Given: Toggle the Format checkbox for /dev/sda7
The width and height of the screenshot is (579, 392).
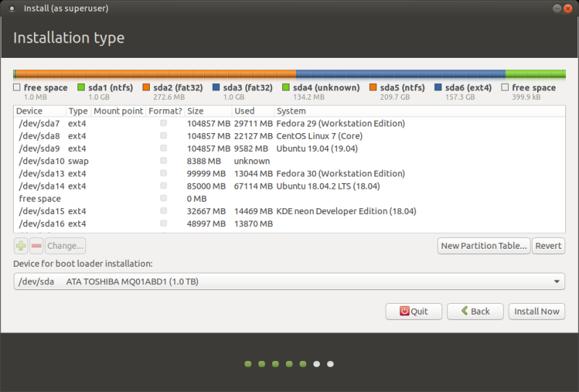Looking at the screenshot, I should (x=164, y=124).
